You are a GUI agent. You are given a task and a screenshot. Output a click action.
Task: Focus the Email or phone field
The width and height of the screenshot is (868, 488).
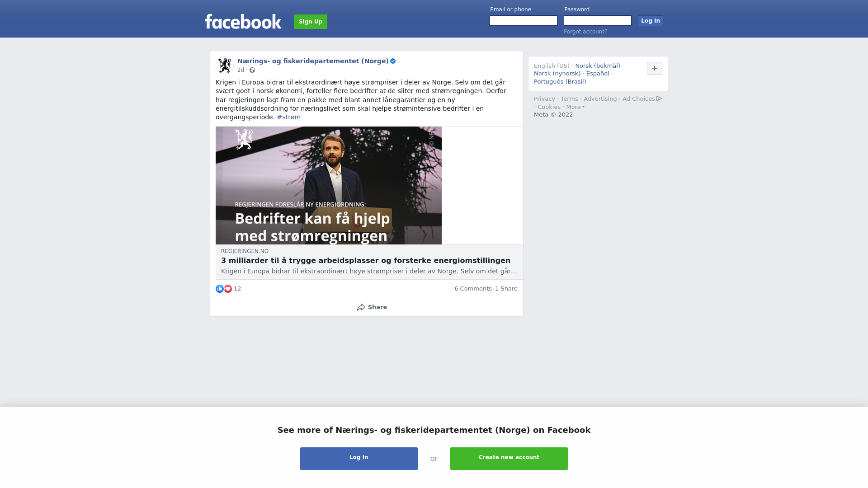click(x=524, y=21)
